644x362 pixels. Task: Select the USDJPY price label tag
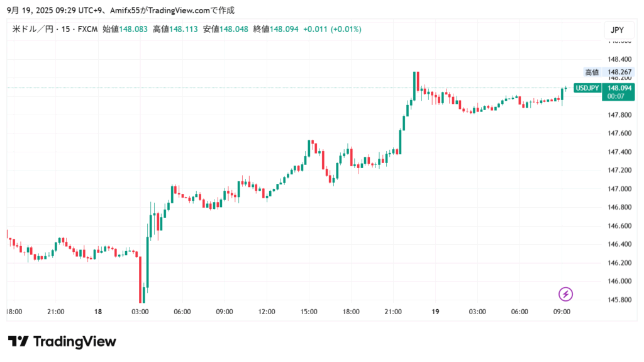pos(587,88)
